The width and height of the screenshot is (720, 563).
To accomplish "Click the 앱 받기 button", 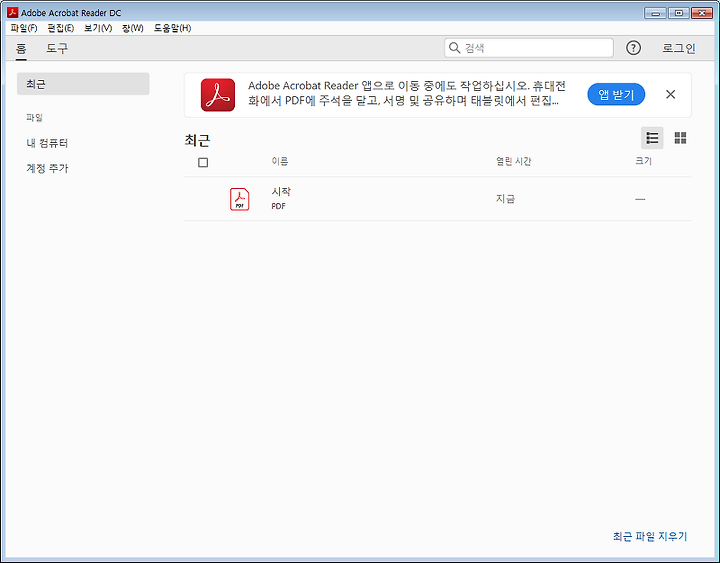I will click(616, 94).
